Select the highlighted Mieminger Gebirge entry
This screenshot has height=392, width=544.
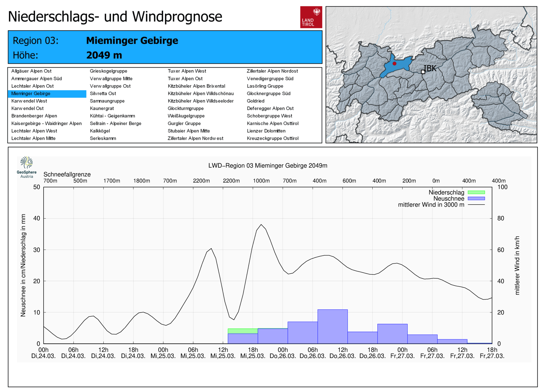pyautogui.click(x=47, y=94)
